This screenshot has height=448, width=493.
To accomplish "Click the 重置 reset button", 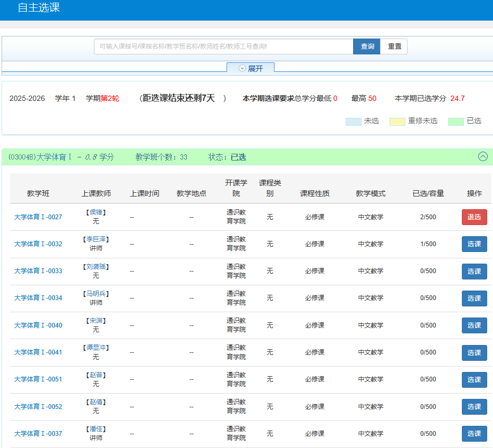I will click(394, 46).
